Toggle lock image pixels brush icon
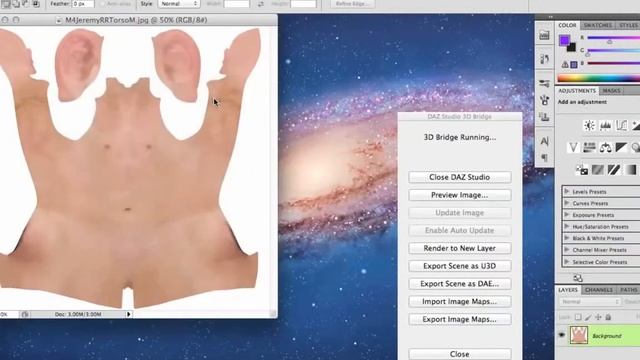The height and width of the screenshot is (360, 640). click(588, 317)
